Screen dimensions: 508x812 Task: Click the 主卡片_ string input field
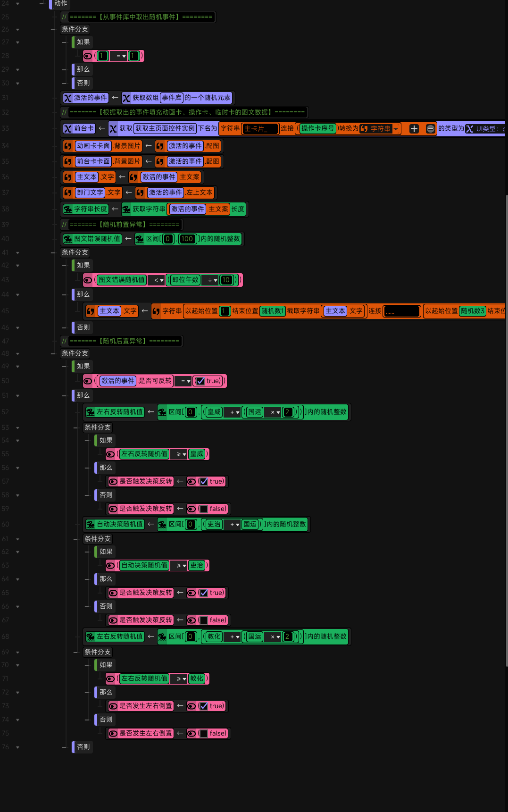[x=260, y=129]
